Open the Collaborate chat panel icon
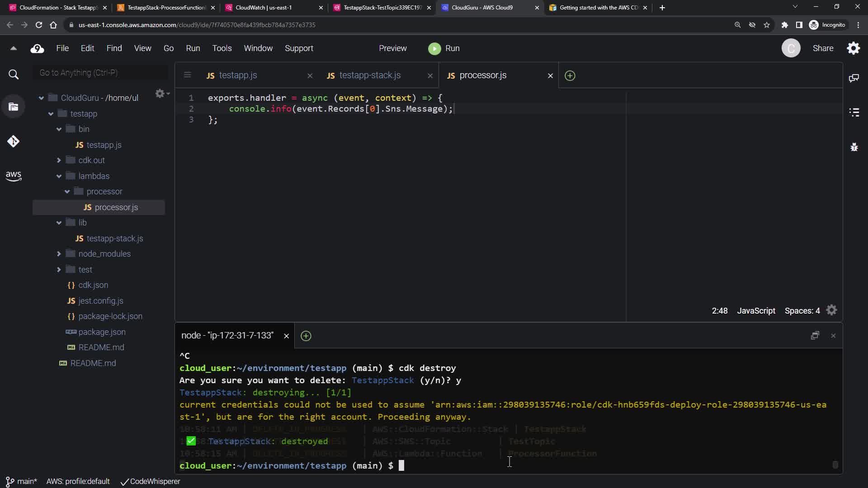The height and width of the screenshot is (488, 868). pos(854,78)
